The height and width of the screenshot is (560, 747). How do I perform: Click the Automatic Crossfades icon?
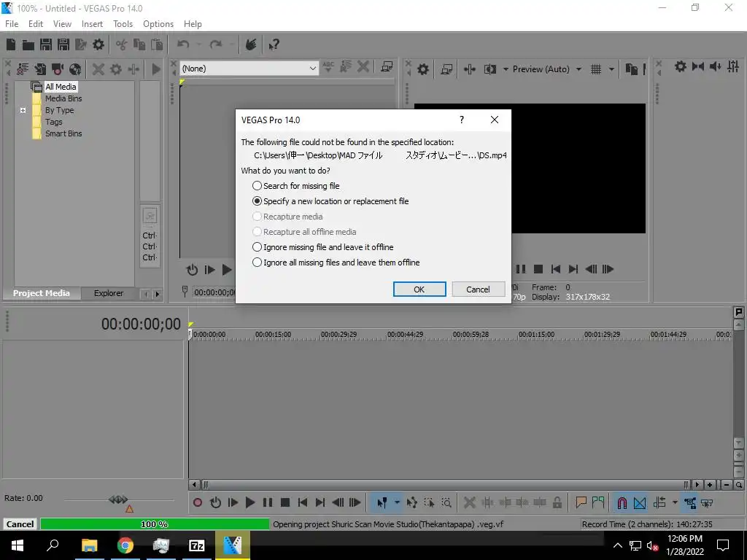coord(640,502)
